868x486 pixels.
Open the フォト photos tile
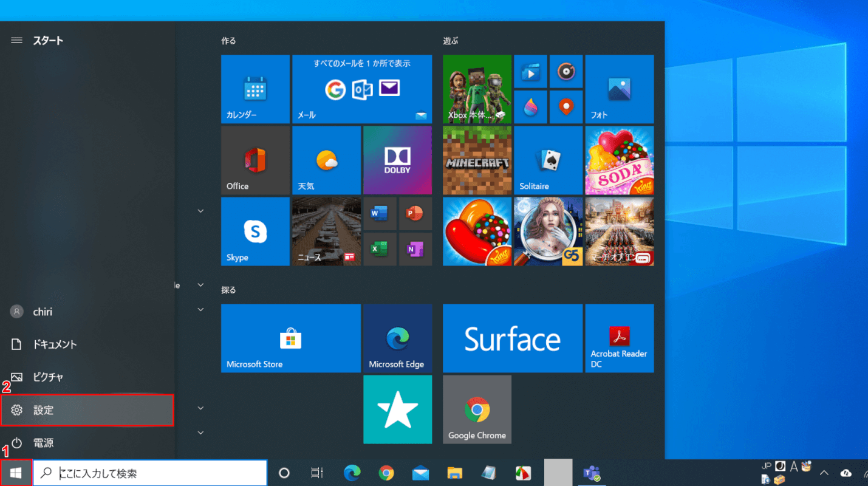pos(620,89)
